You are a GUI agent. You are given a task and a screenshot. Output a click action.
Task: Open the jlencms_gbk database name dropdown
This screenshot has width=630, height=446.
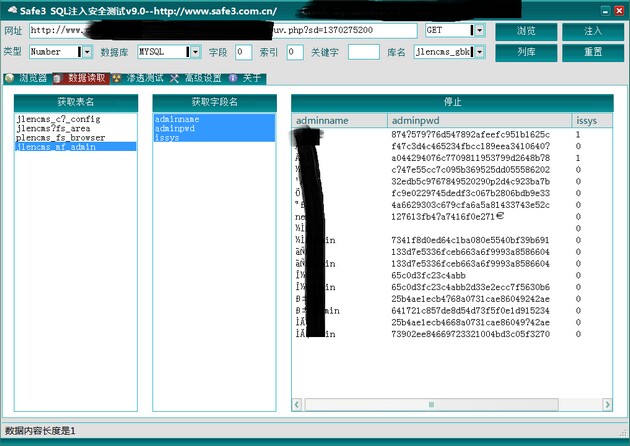(x=478, y=51)
